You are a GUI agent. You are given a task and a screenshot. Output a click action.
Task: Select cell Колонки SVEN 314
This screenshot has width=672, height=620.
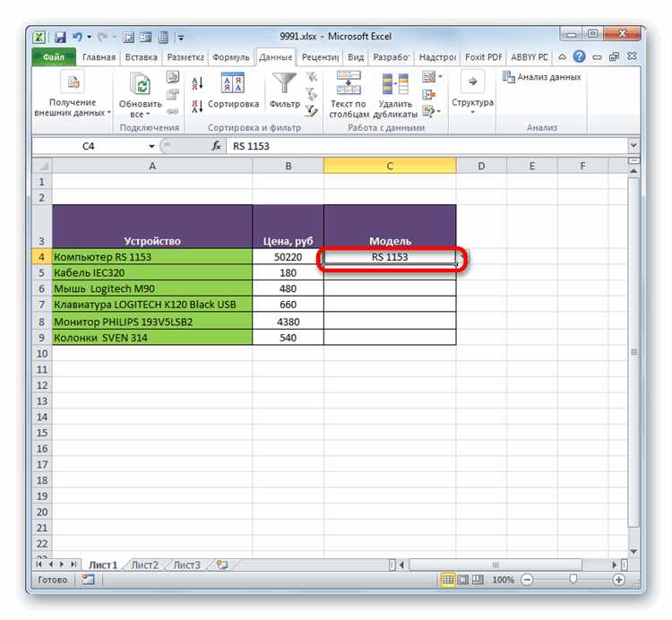[152, 338]
